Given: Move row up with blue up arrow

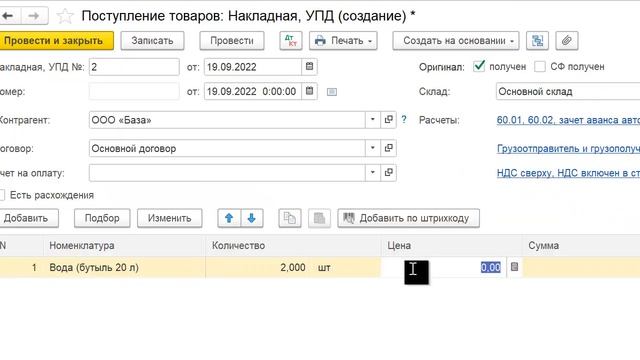Looking at the screenshot, I should (x=229, y=218).
